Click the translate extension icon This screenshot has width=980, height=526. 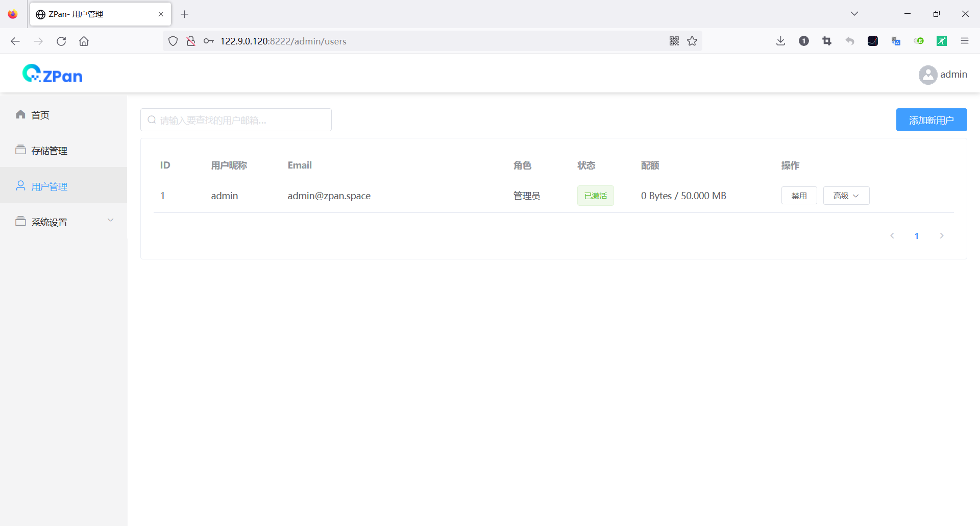[896, 41]
